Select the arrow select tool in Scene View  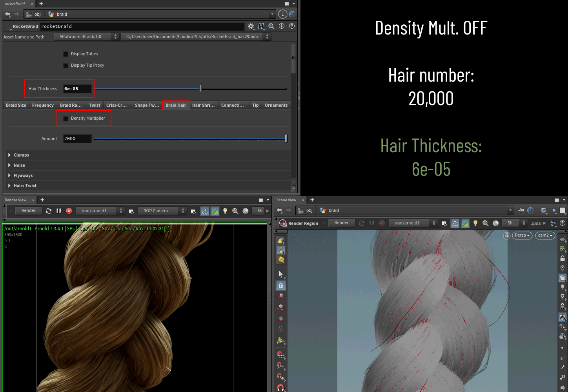pos(281,274)
